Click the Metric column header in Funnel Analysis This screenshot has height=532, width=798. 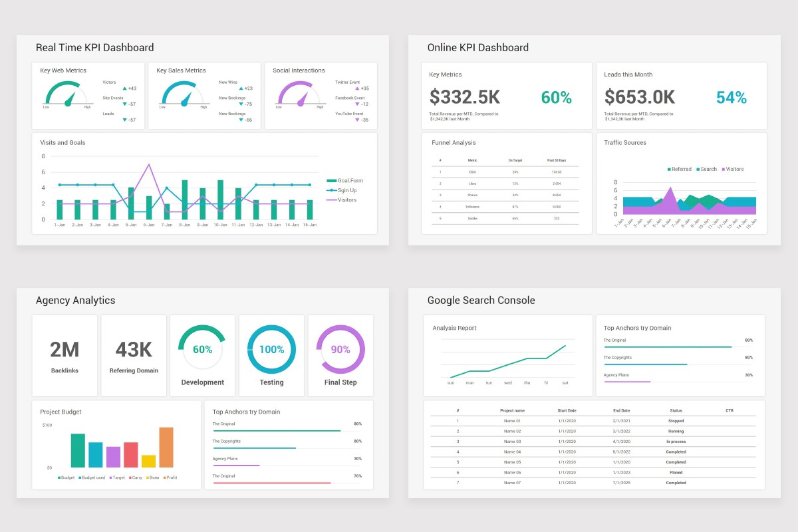472,160
